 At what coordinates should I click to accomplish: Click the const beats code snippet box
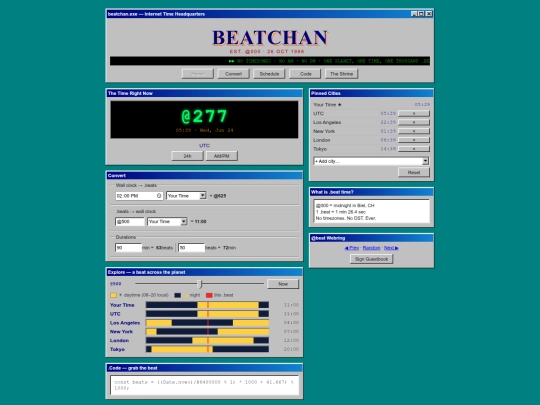[x=204, y=385]
